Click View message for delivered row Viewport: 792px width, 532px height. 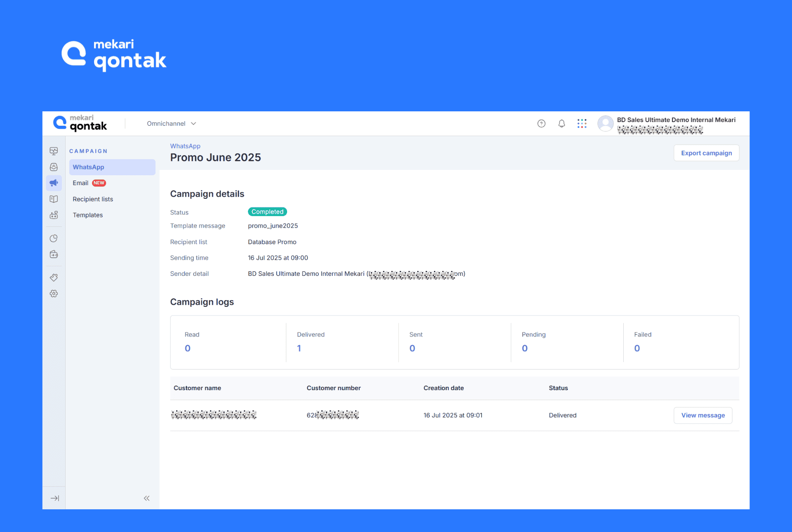(x=702, y=415)
